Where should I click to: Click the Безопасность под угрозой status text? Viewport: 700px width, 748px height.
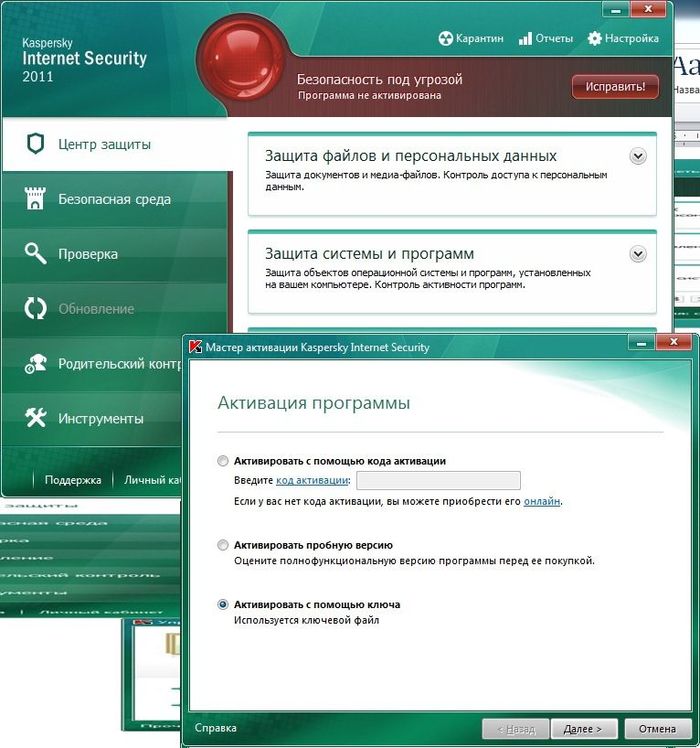(379, 79)
